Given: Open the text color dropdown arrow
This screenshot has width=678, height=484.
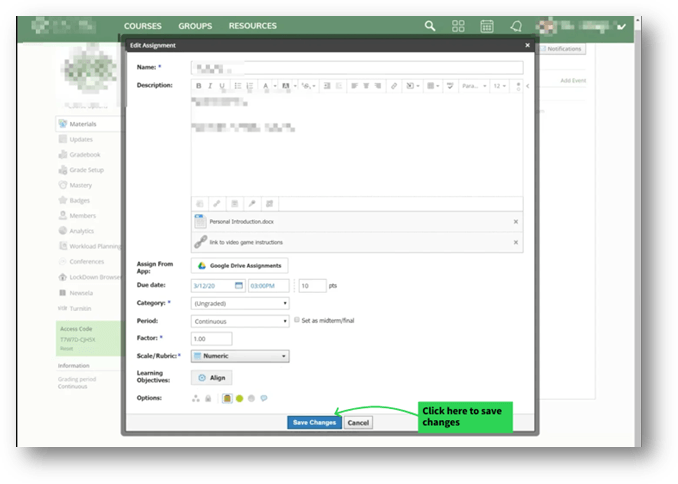Looking at the screenshot, I should tap(275, 86).
